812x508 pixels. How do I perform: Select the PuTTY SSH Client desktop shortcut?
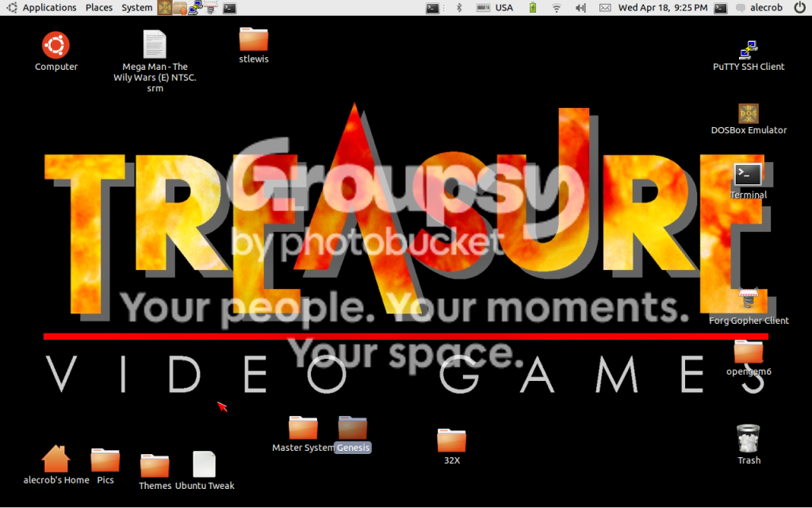749,50
